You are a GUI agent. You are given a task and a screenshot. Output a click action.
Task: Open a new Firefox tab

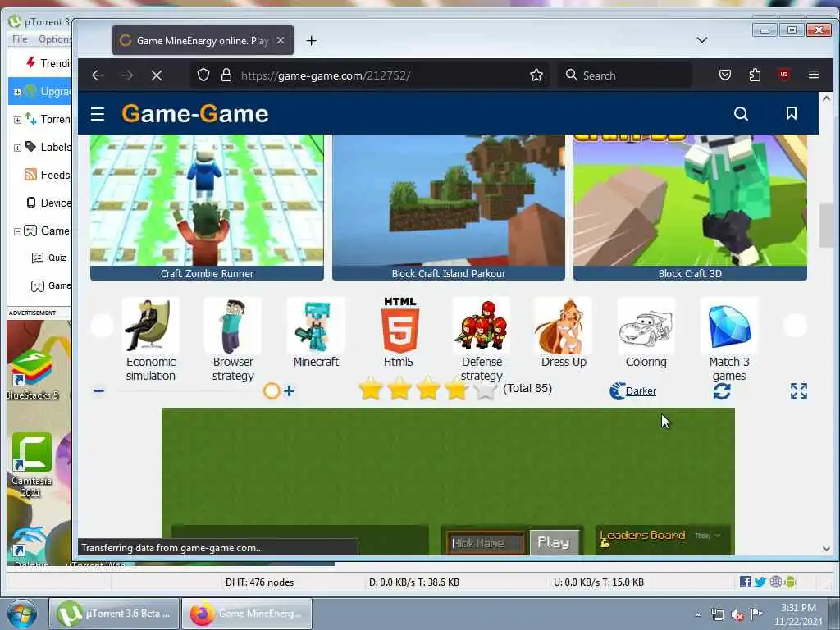(x=311, y=41)
